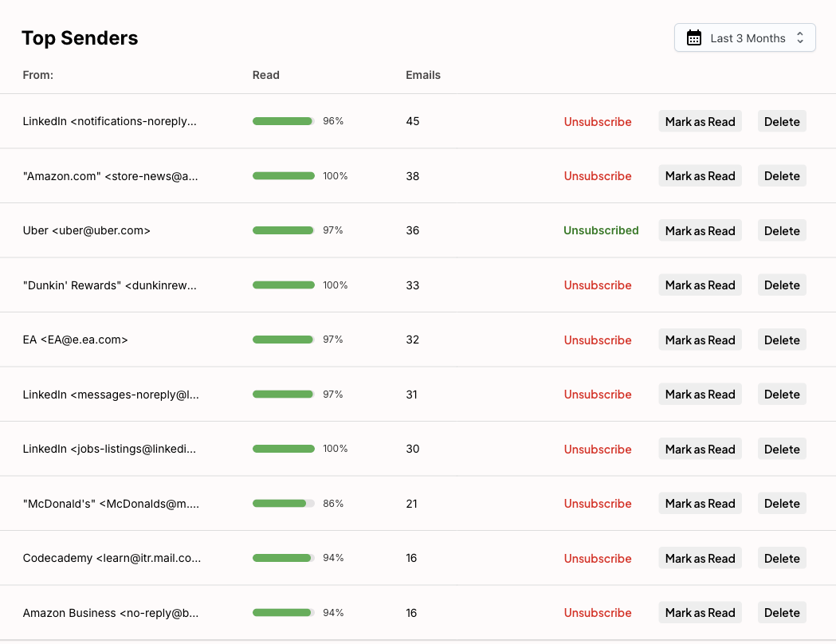
Task: Unsubscribe from LinkedIn messages-noreply
Action: coord(598,395)
